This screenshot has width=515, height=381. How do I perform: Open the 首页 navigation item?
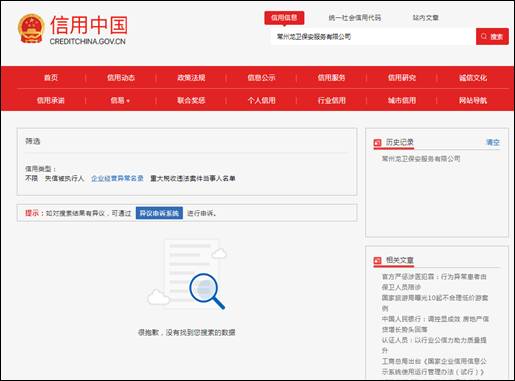pos(51,78)
